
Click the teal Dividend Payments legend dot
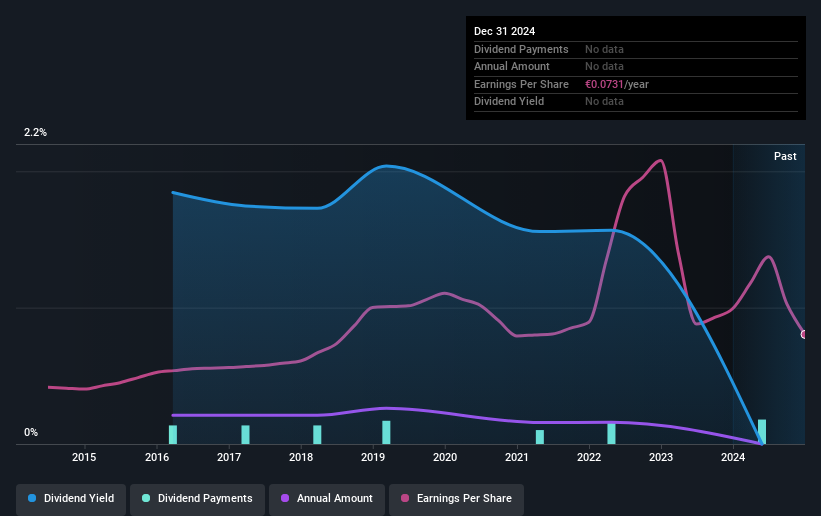[146, 498]
